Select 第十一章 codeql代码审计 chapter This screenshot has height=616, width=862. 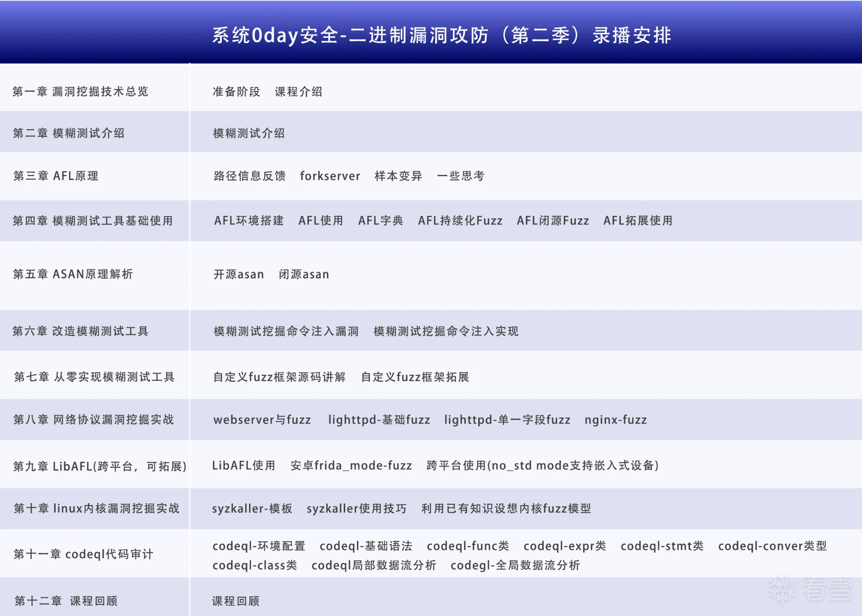84,554
